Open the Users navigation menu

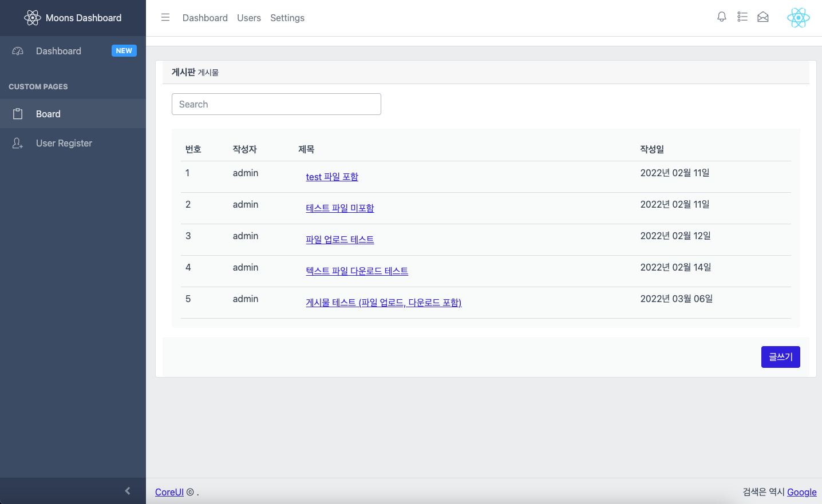(248, 18)
